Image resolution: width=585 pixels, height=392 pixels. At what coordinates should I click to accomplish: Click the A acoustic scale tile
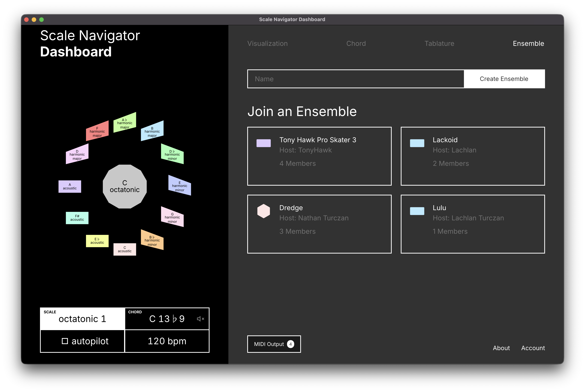pos(70,187)
